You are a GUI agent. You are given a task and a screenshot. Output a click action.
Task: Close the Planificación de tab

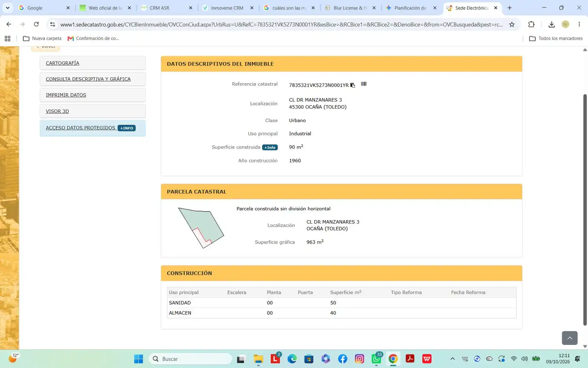tap(435, 8)
